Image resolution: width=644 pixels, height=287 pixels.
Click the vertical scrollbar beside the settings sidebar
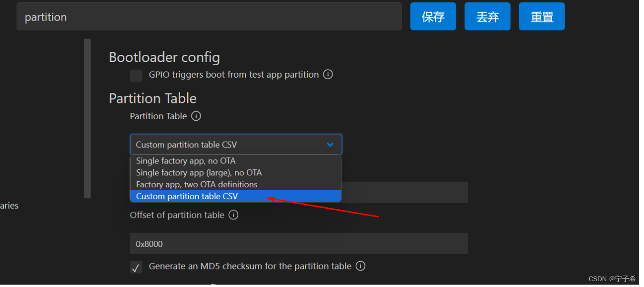click(87, 118)
